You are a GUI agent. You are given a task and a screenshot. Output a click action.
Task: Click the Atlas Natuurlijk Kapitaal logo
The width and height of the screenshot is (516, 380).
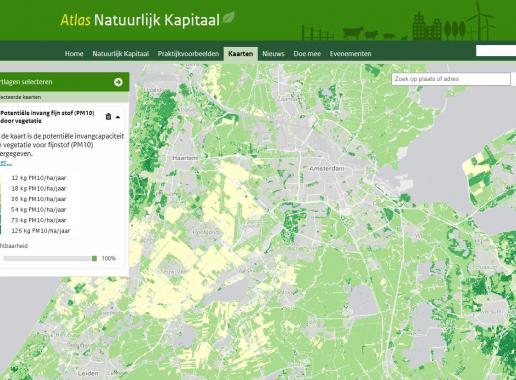(140, 20)
